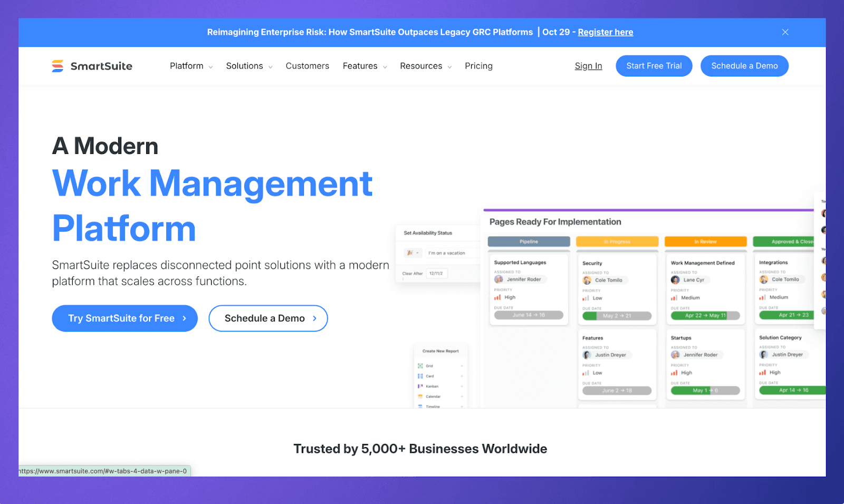Add a Grid report with plus
Image resolution: width=844 pixels, height=504 pixels.
click(462, 366)
